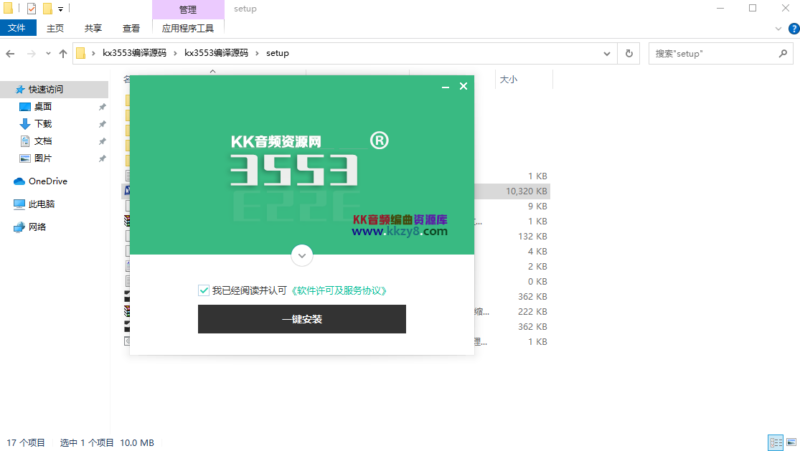Open the 文件 menu tab
800x451 pixels.
[17, 28]
